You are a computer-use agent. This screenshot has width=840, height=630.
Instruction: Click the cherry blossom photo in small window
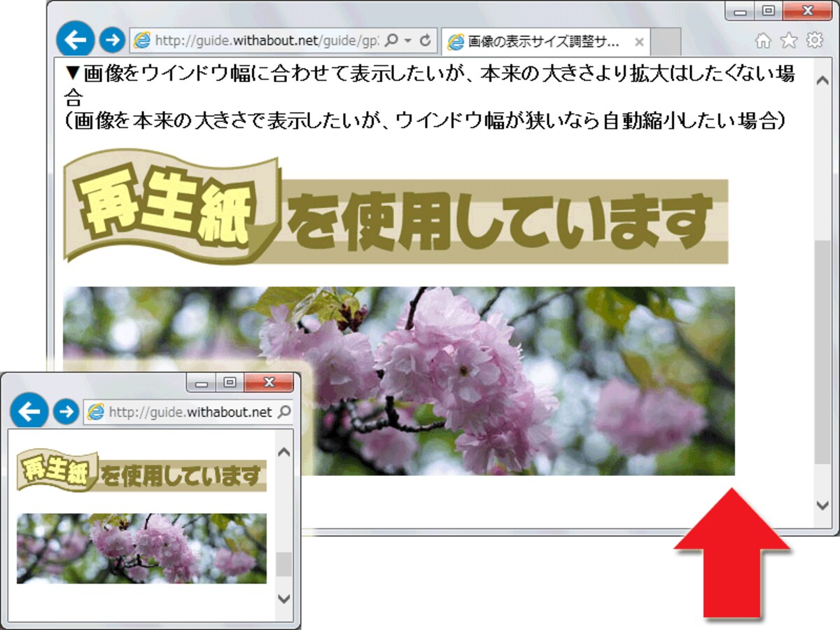141,549
